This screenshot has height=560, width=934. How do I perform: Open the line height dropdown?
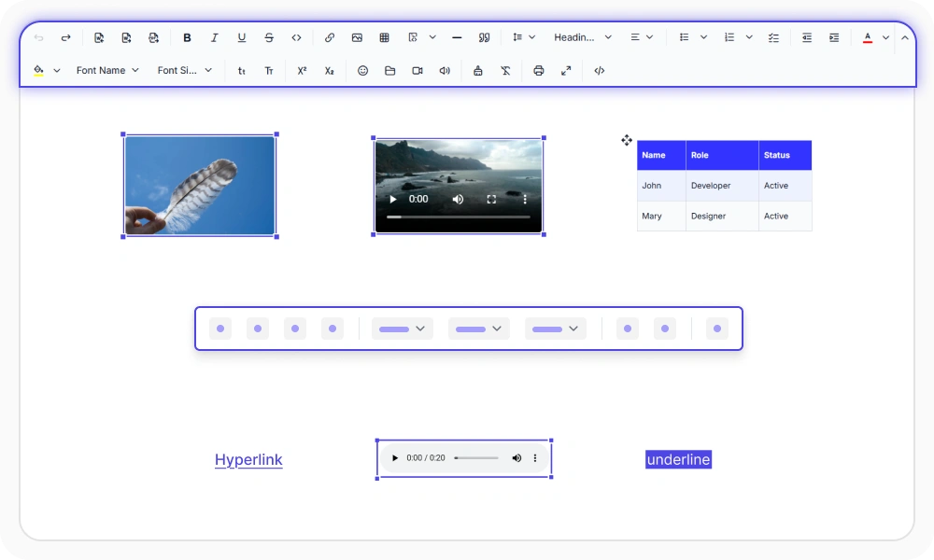coord(524,37)
